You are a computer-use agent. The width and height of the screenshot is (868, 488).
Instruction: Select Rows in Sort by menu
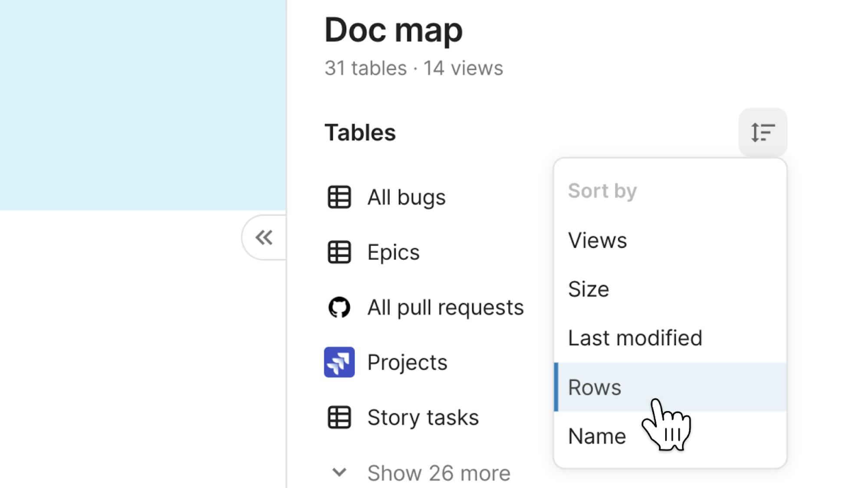595,387
